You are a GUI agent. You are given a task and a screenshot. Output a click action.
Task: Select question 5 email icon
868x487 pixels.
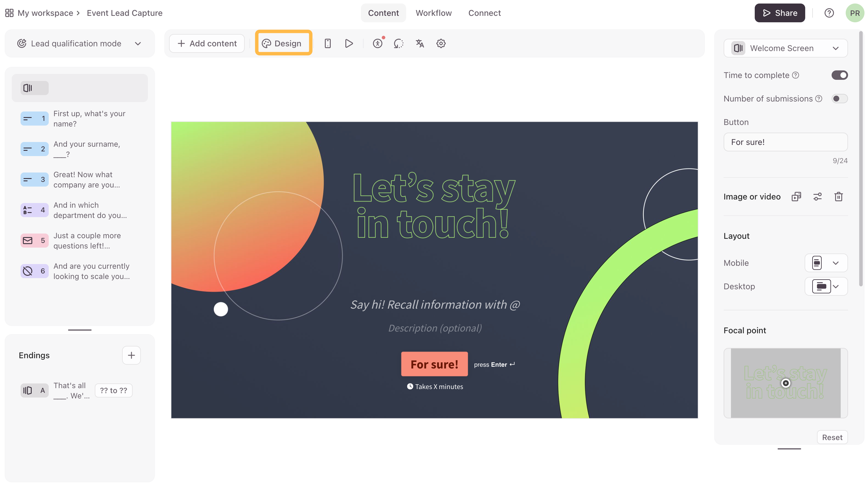click(x=34, y=241)
